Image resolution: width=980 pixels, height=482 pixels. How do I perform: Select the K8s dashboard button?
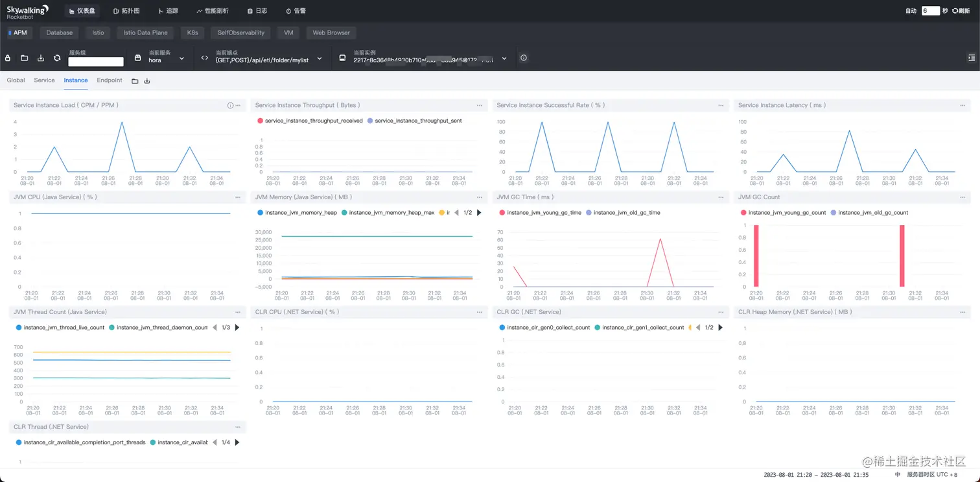(x=192, y=32)
